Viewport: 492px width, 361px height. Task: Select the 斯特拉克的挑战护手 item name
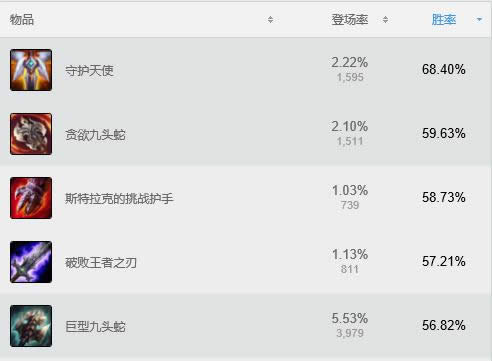coord(119,199)
